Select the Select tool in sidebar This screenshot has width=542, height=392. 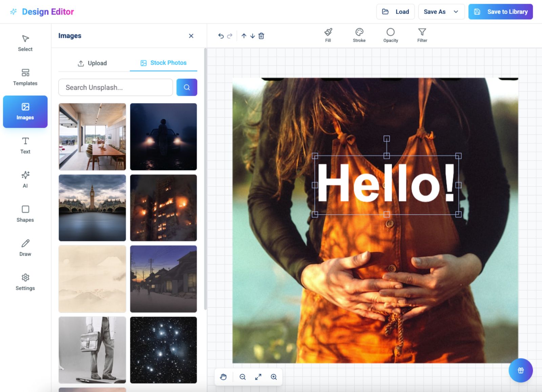pyautogui.click(x=25, y=43)
